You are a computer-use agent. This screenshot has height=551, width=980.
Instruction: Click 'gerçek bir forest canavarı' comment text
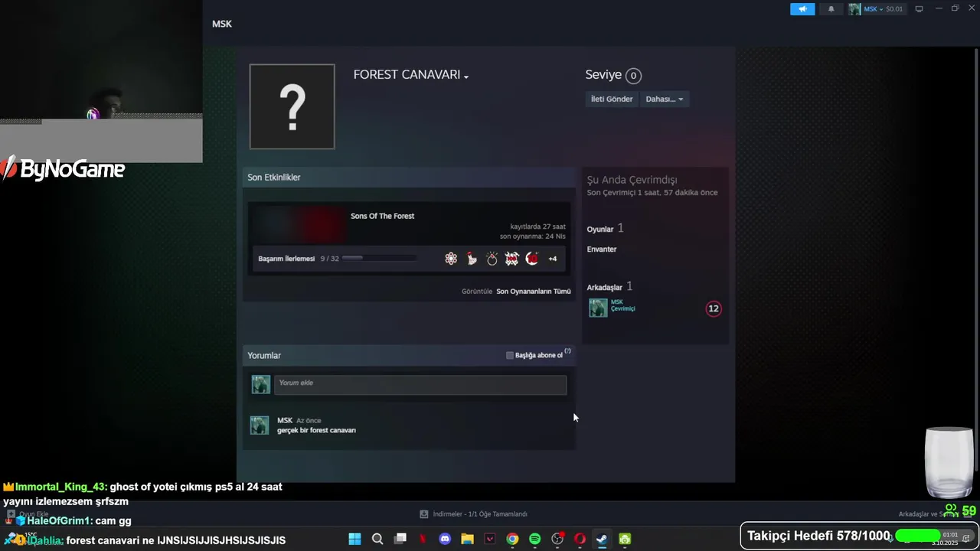click(x=316, y=430)
